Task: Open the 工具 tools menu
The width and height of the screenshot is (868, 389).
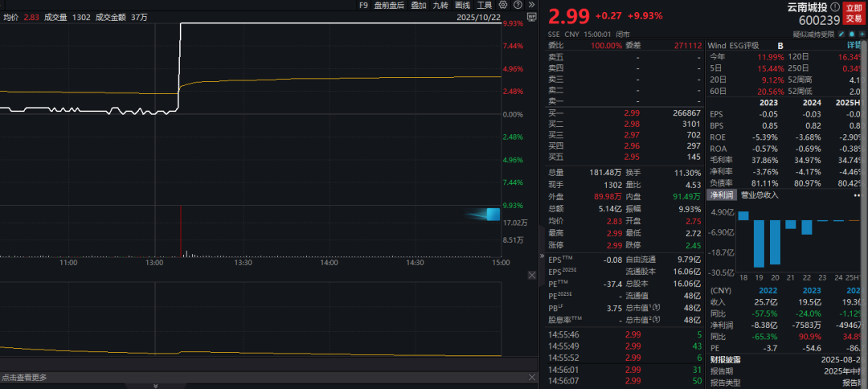Action: pyautogui.click(x=484, y=5)
